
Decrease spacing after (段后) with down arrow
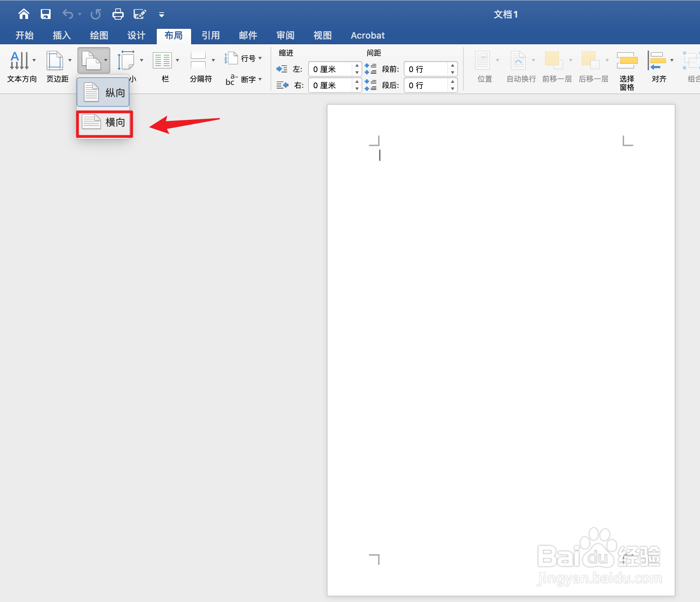click(453, 89)
